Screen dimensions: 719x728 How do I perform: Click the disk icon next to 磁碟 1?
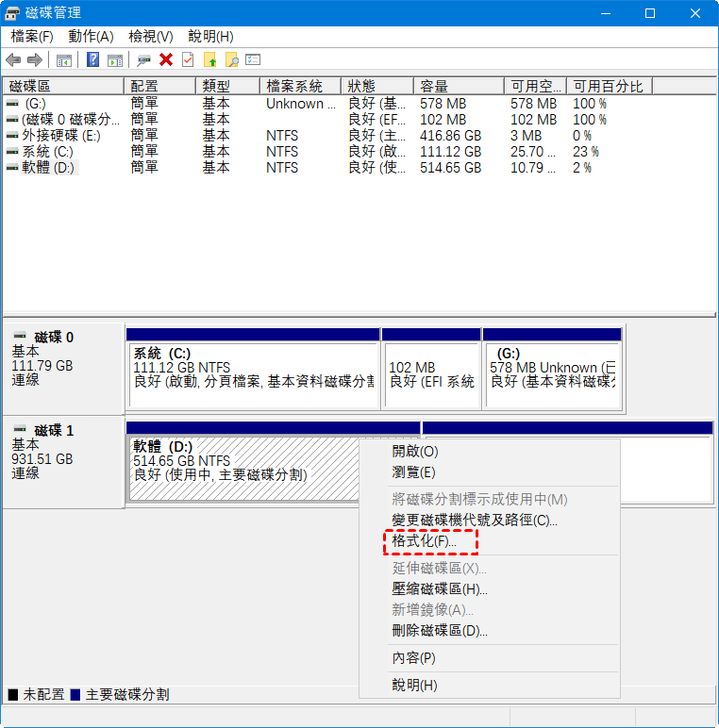coord(20,428)
